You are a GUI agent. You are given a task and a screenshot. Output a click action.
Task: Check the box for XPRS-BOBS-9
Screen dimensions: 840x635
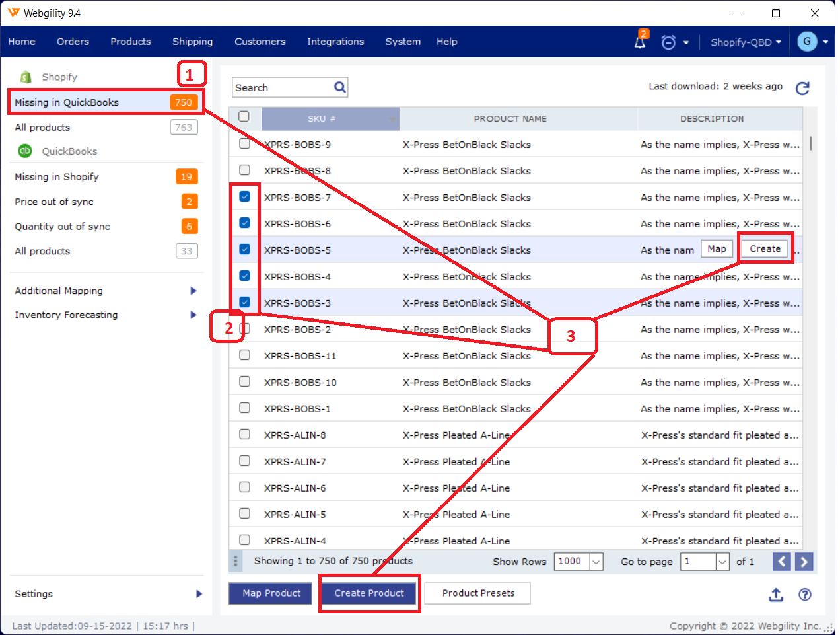[x=244, y=143]
